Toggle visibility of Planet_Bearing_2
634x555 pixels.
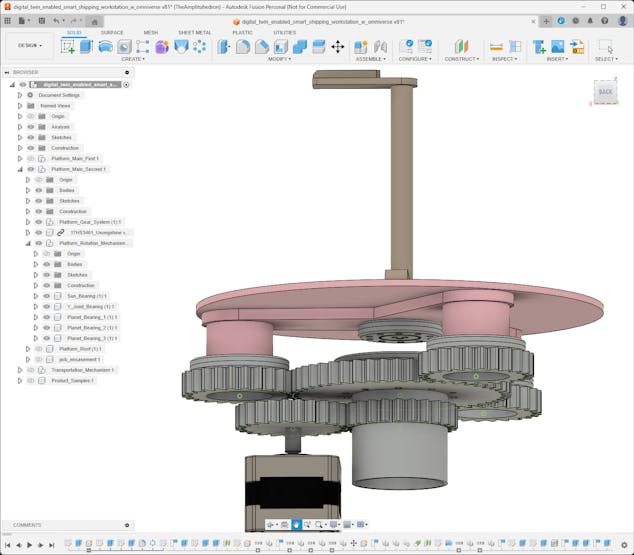[46, 328]
